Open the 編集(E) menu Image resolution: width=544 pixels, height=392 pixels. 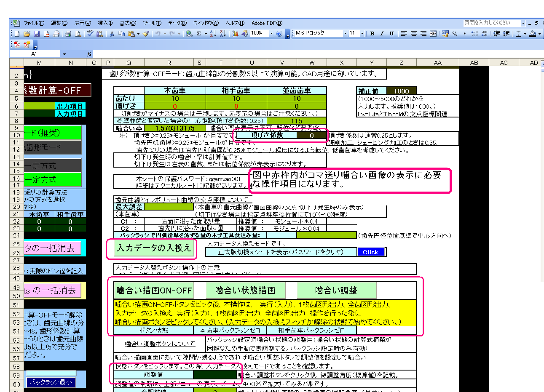(59, 23)
